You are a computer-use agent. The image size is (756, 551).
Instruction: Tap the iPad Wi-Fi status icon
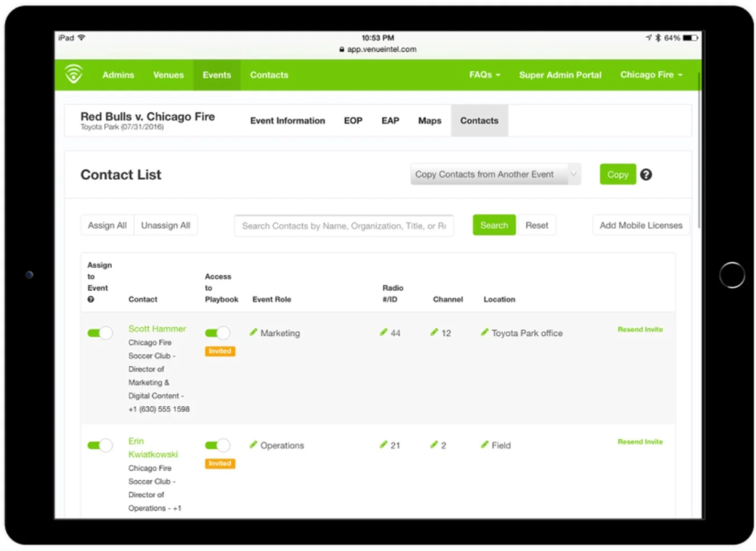click(82, 37)
